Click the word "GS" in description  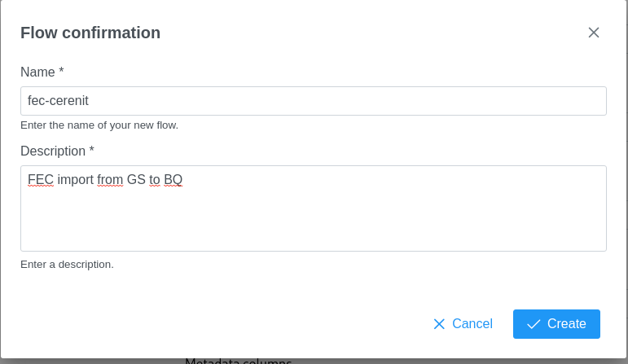tap(136, 180)
